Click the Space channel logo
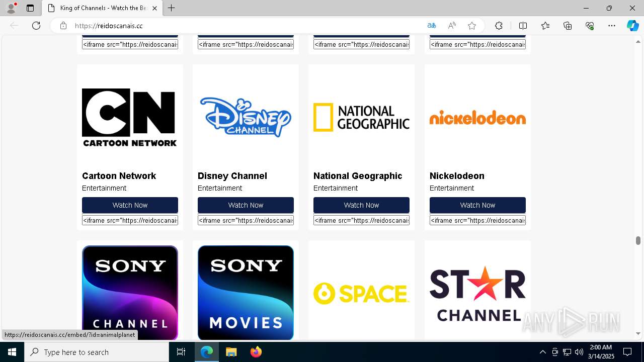Viewport: 644px width, 362px height. (361, 293)
